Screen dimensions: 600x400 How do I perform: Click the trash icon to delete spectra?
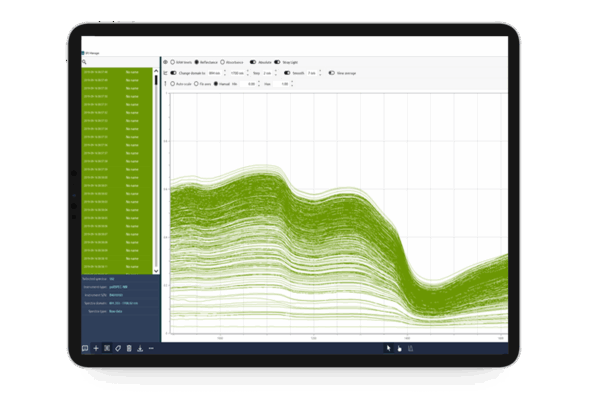(x=129, y=348)
